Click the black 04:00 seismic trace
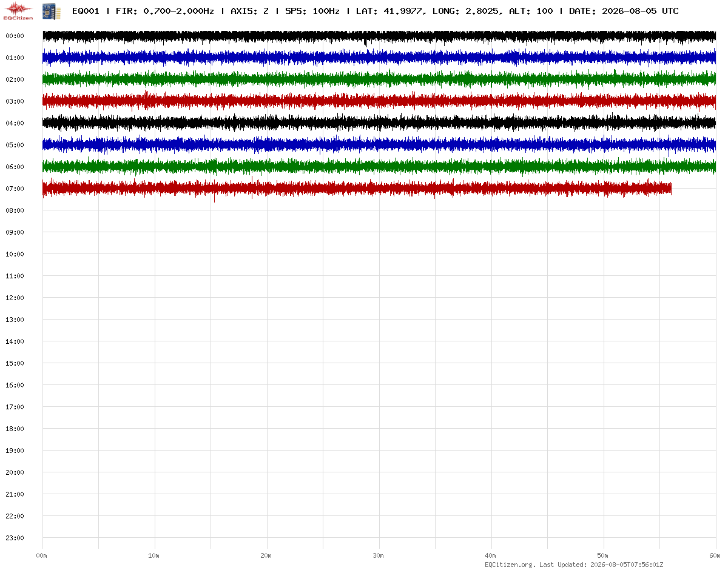728x570 pixels. (x=379, y=123)
